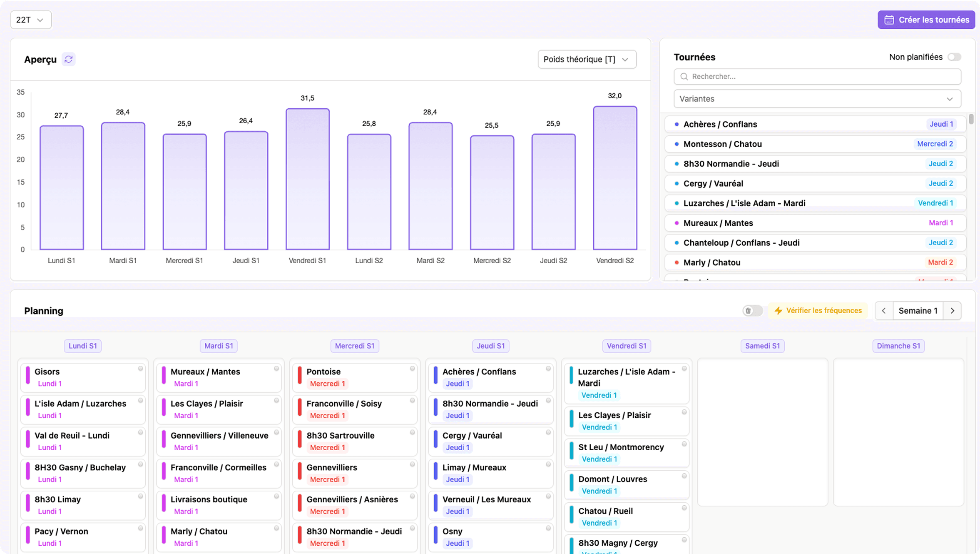
Task: Click the circle icon on the Gisors card
Action: coord(141,369)
